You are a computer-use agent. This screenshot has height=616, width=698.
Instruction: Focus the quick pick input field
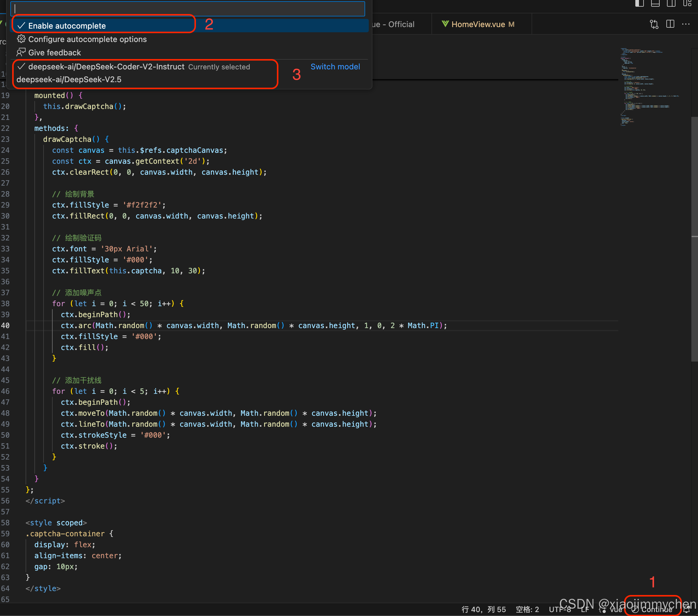pos(188,9)
